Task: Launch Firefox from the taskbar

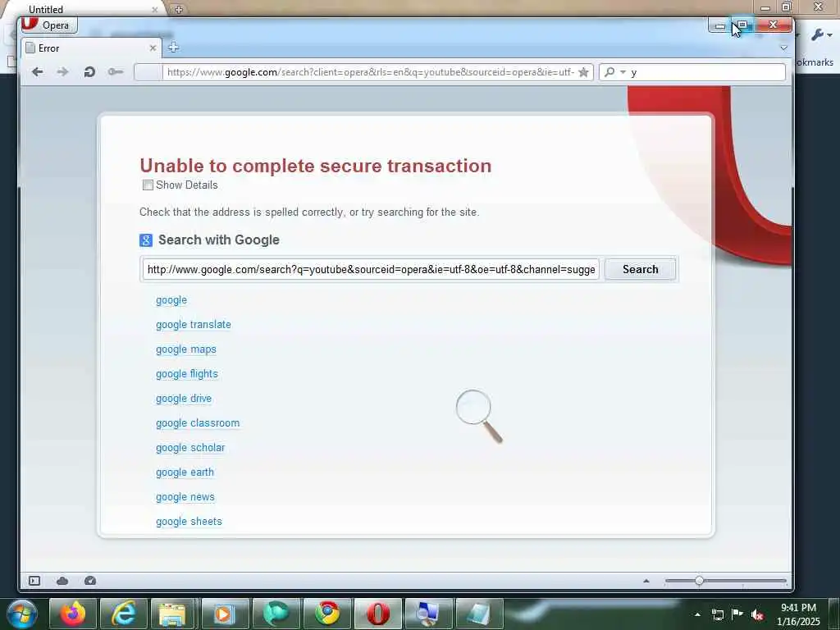Action: point(73,614)
